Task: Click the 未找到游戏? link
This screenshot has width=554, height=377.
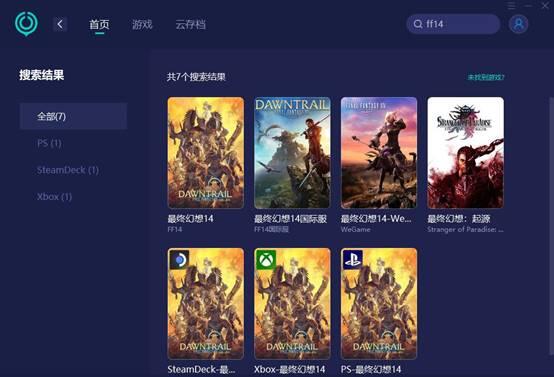Action: coord(486,77)
